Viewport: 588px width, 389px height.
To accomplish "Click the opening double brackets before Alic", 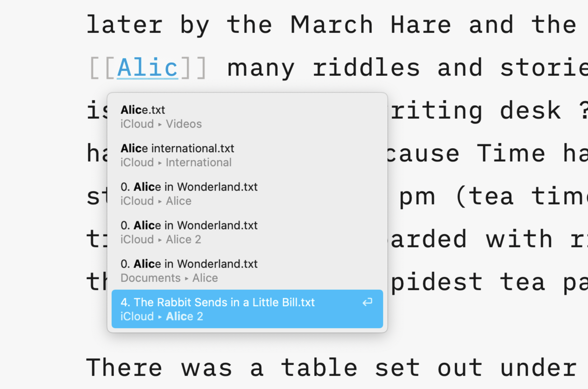I will pos(102,68).
